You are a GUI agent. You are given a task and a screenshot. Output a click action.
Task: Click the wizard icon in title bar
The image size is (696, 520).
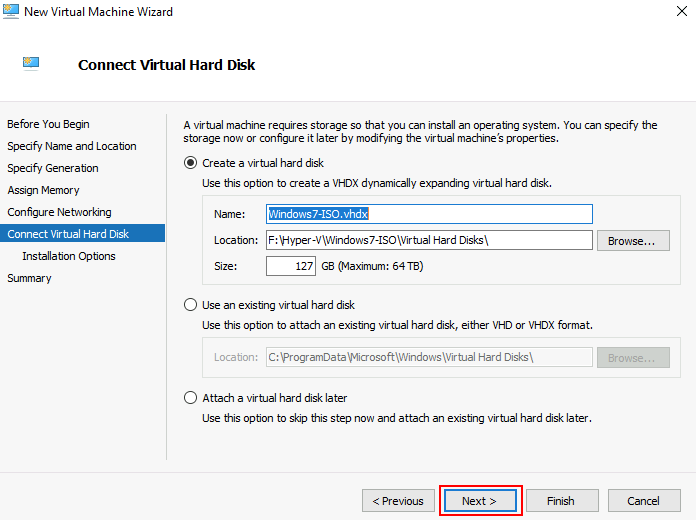[12, 12]
